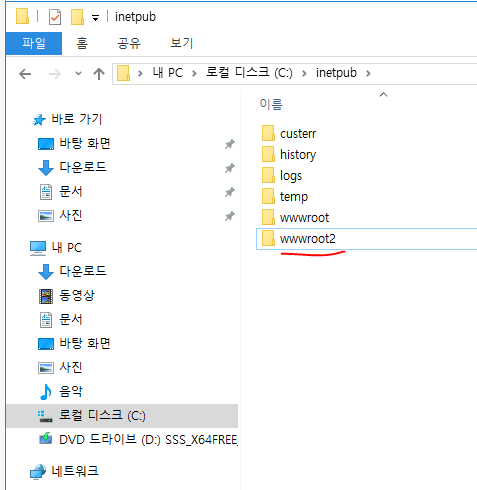Select 네트워크 in navigation pane

[x=75, y=471]
